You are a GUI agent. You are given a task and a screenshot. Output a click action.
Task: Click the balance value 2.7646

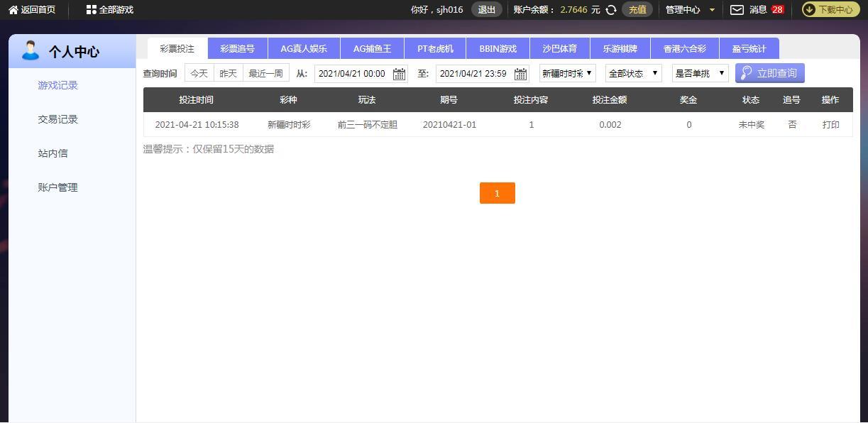[573, 10]
